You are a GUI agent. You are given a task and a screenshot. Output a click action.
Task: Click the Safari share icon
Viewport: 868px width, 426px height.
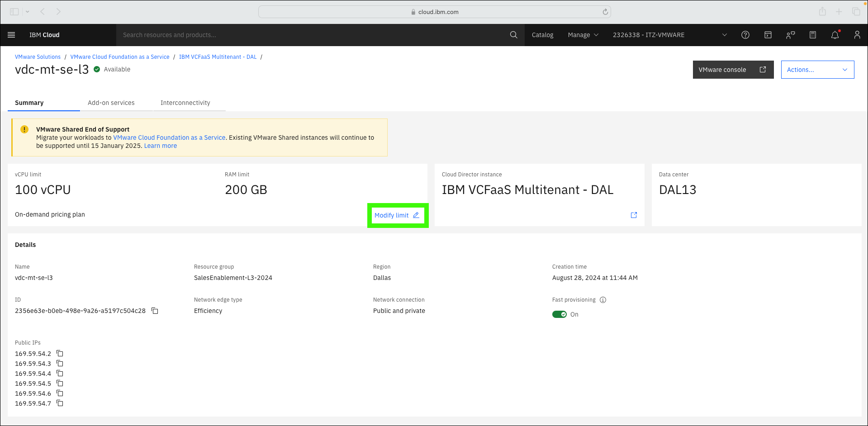822,12
